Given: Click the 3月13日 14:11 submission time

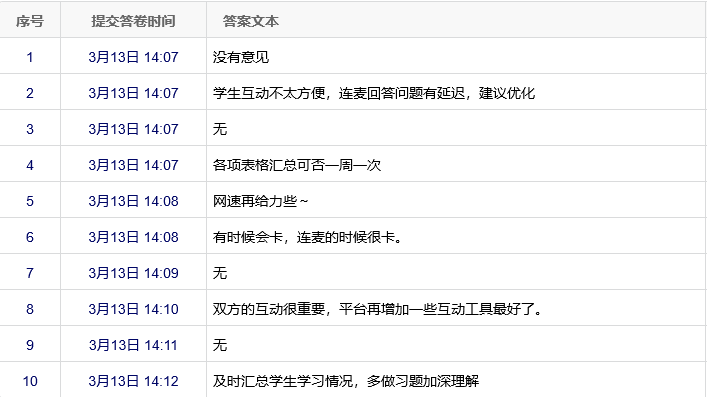Looking at the screenshot, I should coord(133,345).
